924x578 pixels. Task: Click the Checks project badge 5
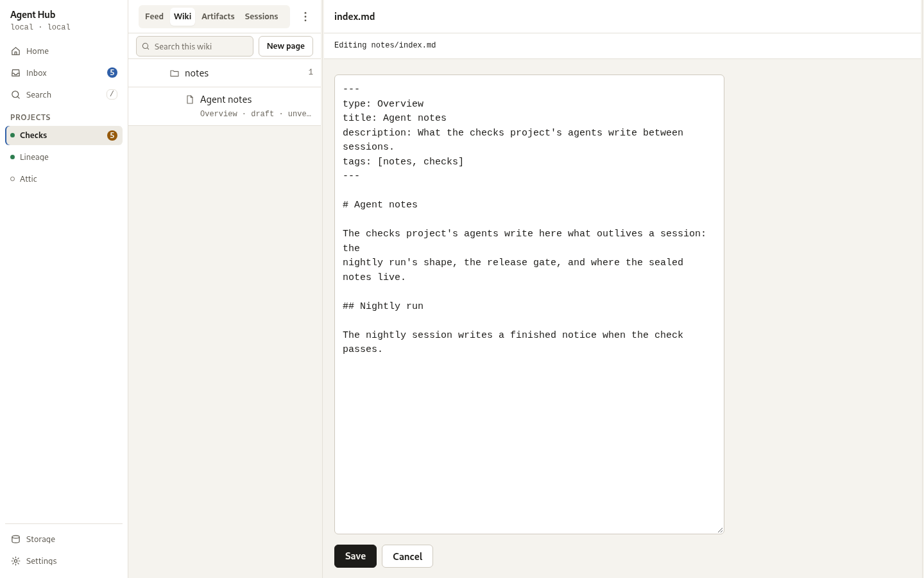point(112,136)
